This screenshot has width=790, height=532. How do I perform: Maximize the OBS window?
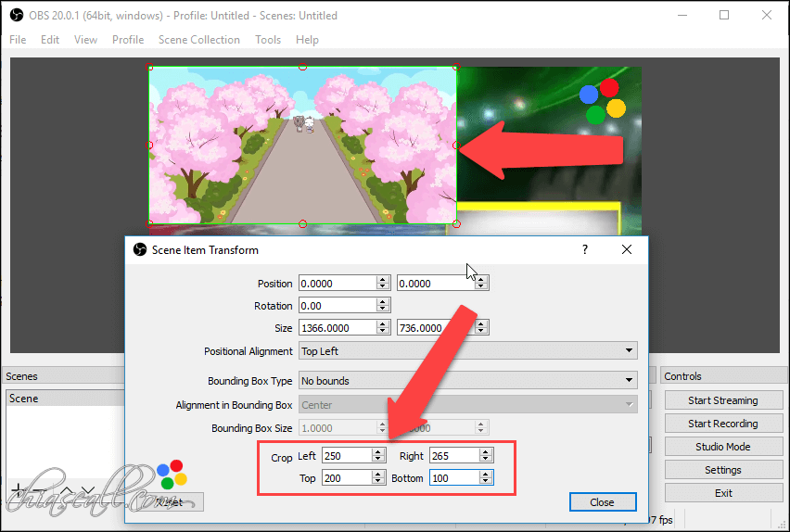tap(724, 15)
